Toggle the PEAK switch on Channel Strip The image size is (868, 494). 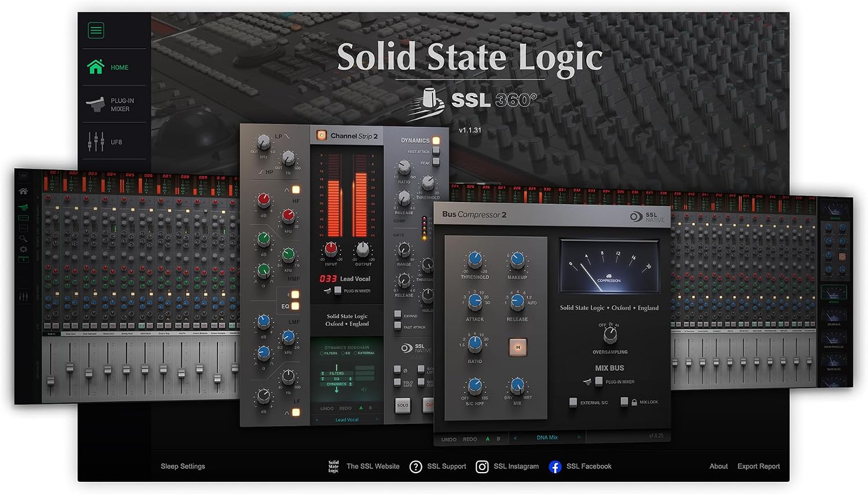(436, 162)
